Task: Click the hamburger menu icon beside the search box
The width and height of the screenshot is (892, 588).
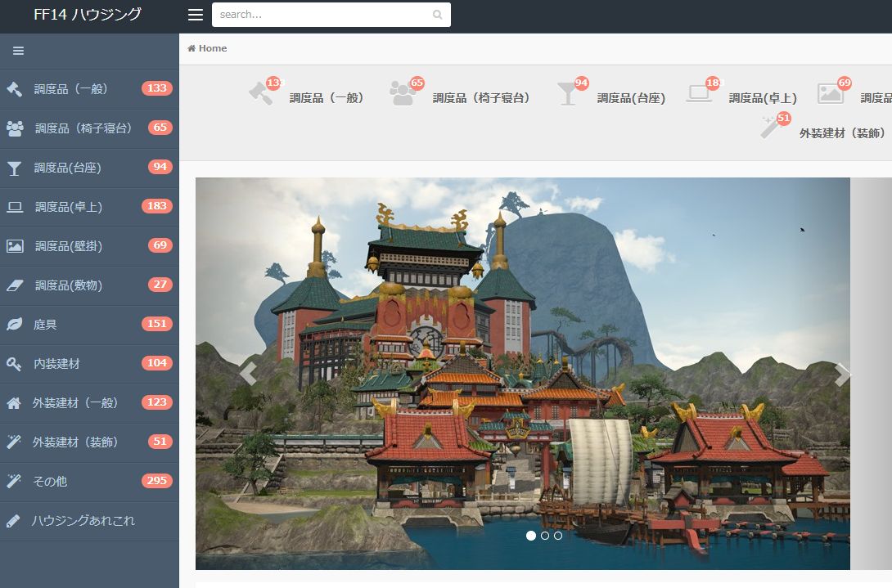Action: point(195,15)
